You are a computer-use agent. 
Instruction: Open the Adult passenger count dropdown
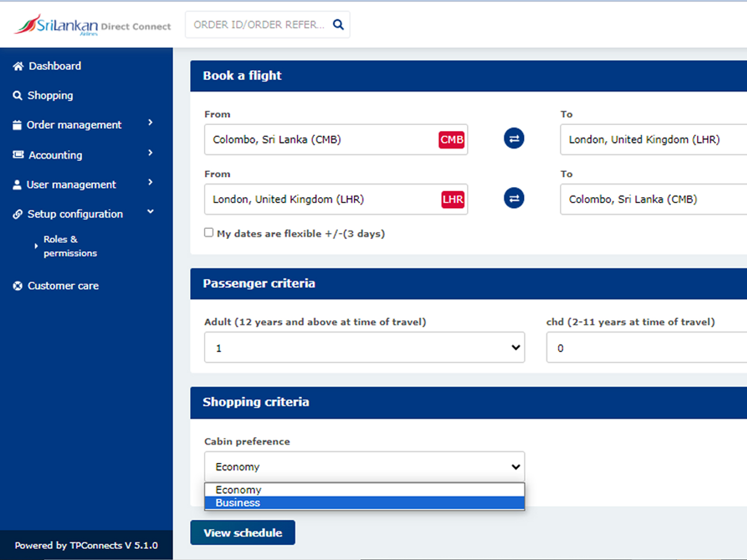click(364, 348)
